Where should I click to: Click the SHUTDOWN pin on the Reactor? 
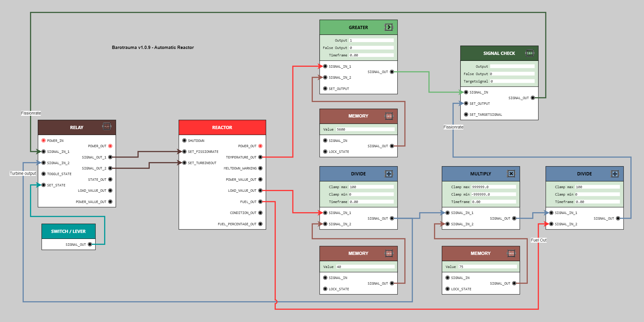pos(184,140)
